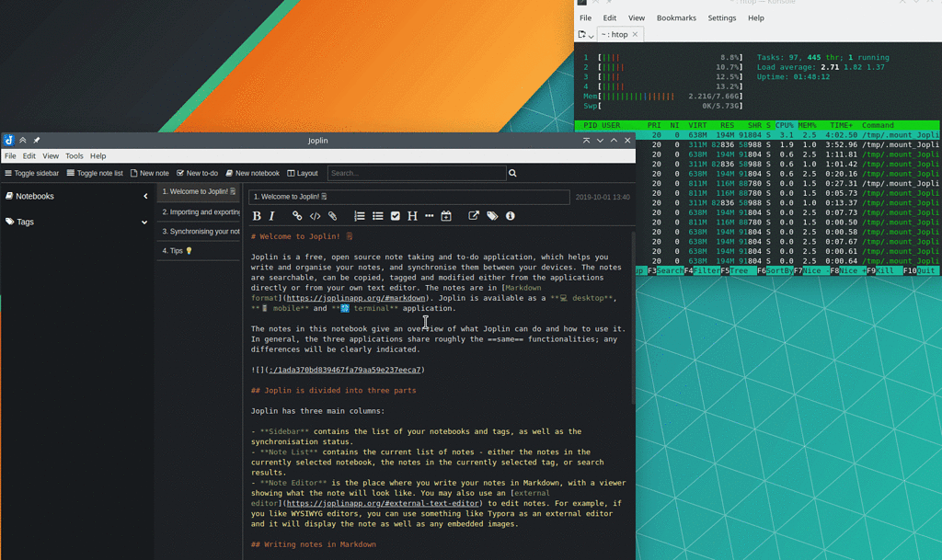Insert a hyperlink into the note
The height and width of the screenshot is (560, 942).
click(x=296, y=216)
